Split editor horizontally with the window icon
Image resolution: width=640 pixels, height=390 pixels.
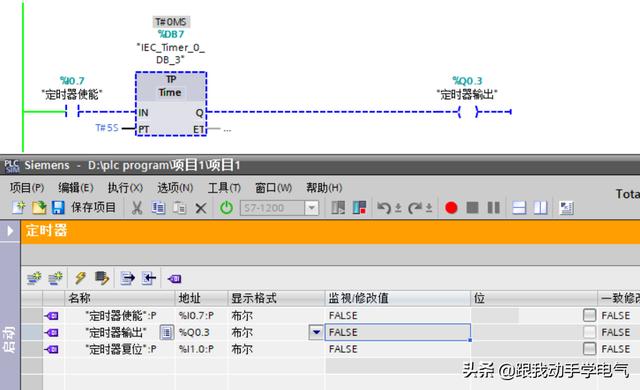pyautogui.click(x=519, y=208)
